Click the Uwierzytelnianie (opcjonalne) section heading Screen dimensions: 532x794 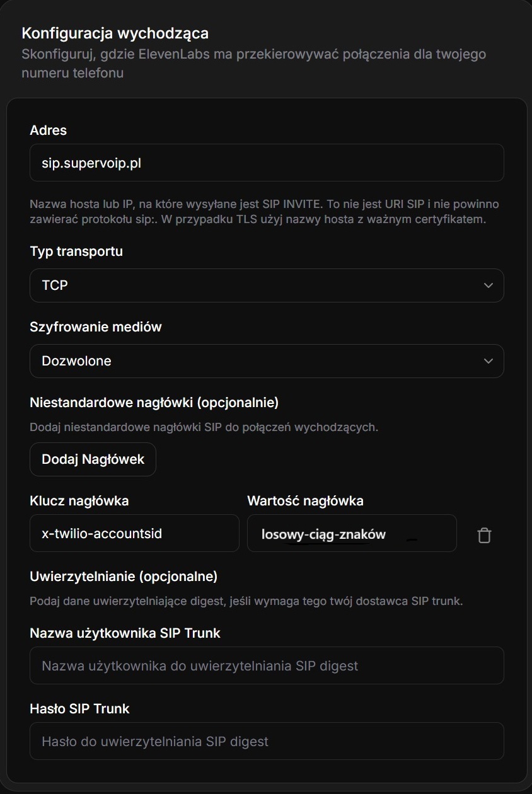[124, 576]
